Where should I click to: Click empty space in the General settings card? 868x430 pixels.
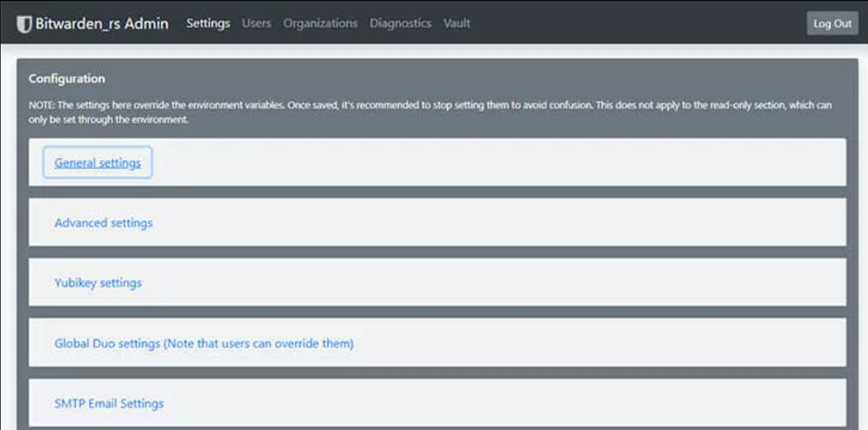pos(499,163)
